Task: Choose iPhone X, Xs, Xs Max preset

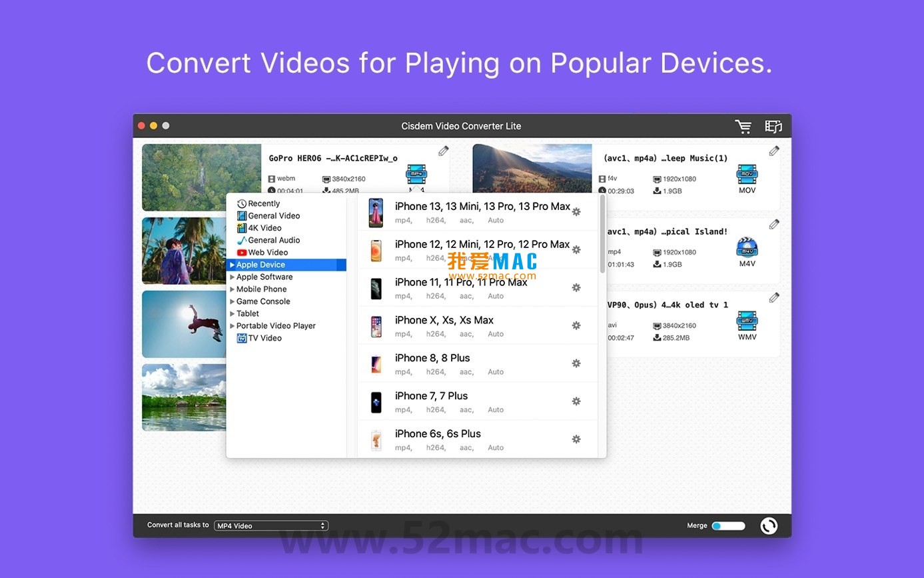Action: pyautogui.click(x=478, y=327)
